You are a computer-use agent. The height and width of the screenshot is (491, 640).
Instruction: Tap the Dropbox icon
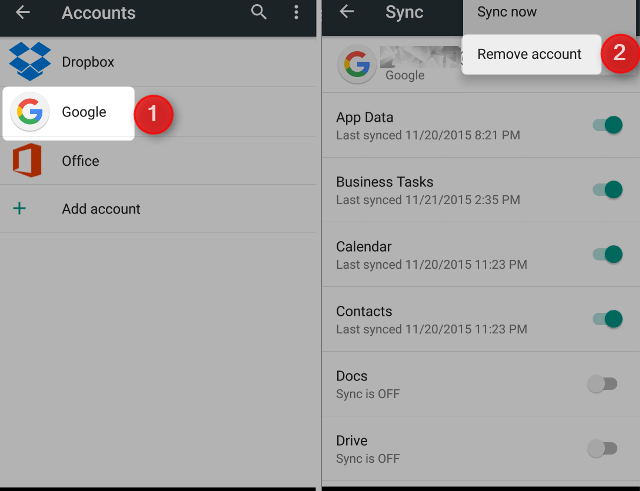[x=29, y=61]
